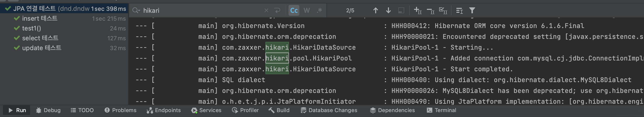This screenshot has height=117, width=644.
Task: Open the TODO tool window tab
Action: [x=82, y=110]
